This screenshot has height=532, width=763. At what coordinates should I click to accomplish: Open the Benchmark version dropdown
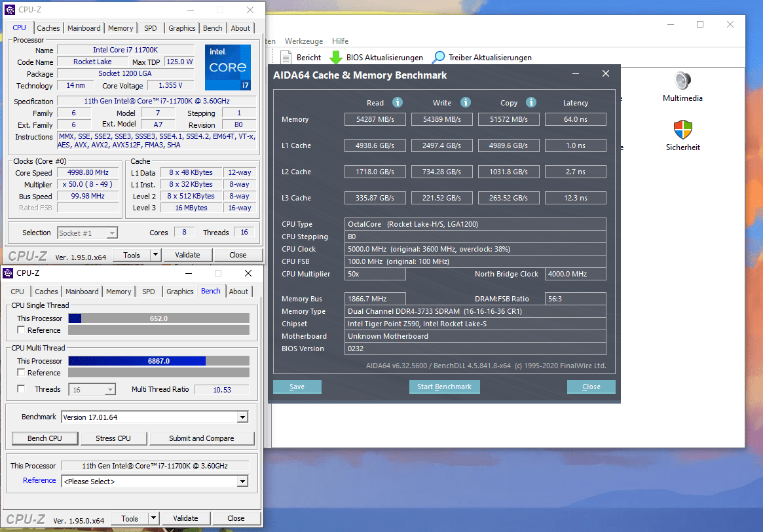(x=242, y=417)
